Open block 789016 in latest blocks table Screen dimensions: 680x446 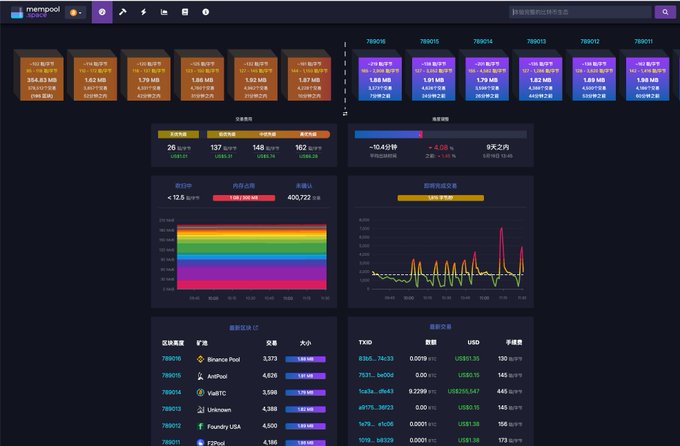tap(171, 359)
